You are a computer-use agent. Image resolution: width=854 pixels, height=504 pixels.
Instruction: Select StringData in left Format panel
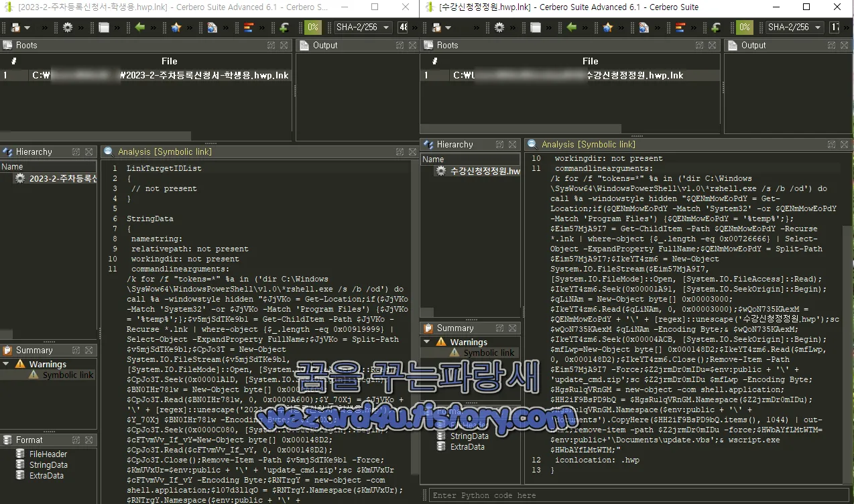(48, 464)
